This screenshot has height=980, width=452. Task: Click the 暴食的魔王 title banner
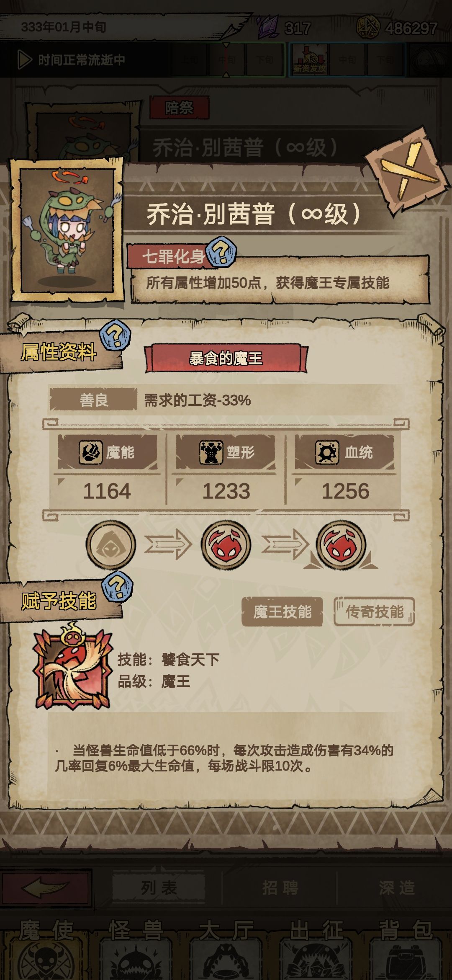click(x=226, y=358)
